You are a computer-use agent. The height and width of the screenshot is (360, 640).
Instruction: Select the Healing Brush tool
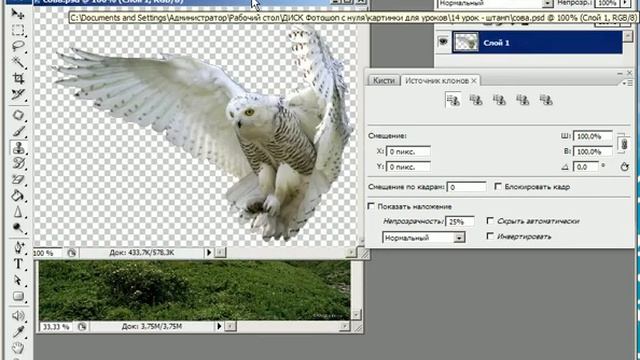(18, 115)
